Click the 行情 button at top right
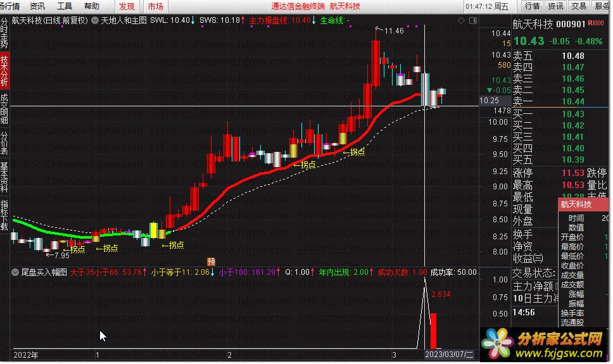 tap(532, 6)
